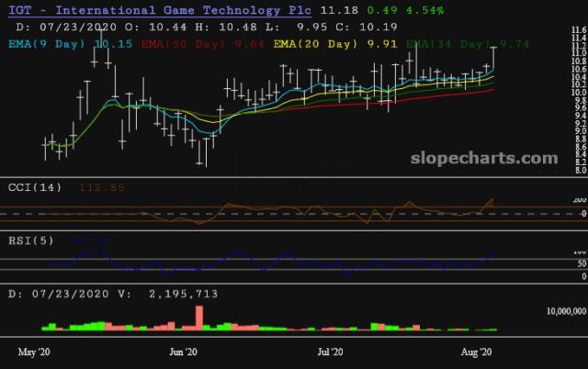Click the last price bar on the chart
Image resolution: width=588 pixels, height=369 pixels.
(493, 58)
